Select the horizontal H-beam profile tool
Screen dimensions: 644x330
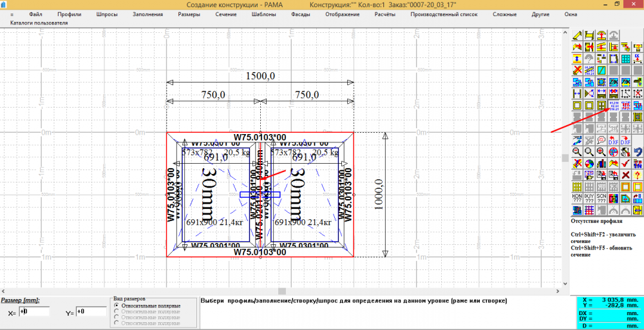pyautogui.click(x=589, y=35)
